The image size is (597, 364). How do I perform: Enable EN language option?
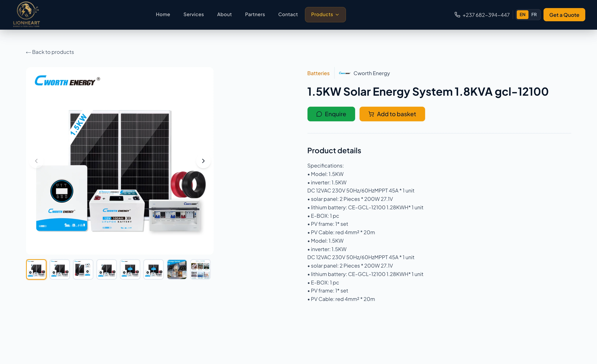(522, 14)
